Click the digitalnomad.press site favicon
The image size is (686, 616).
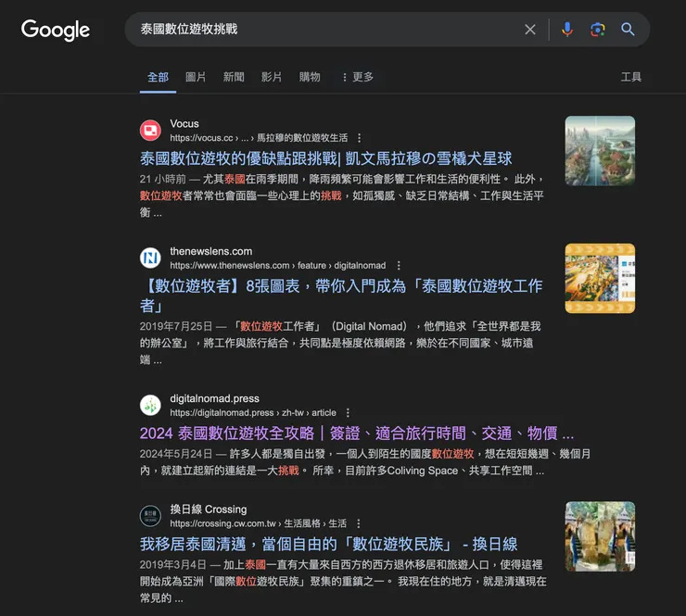[x=150, y=406]
